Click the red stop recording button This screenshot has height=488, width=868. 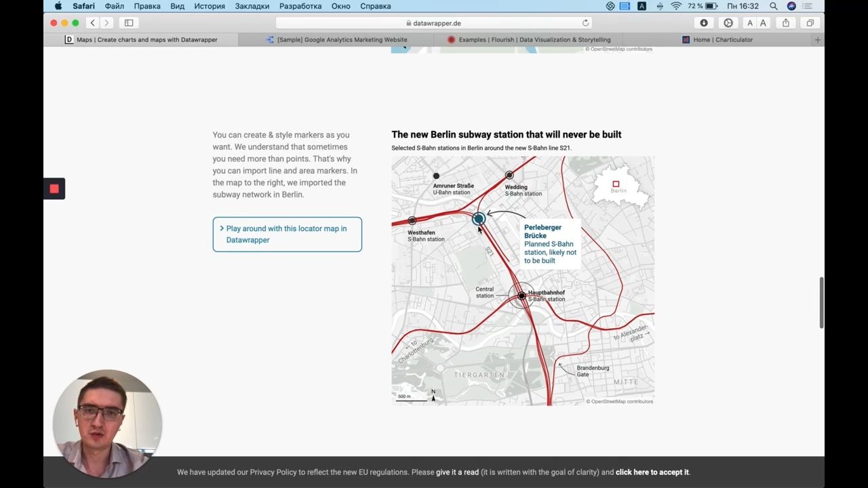coord(54,188)
